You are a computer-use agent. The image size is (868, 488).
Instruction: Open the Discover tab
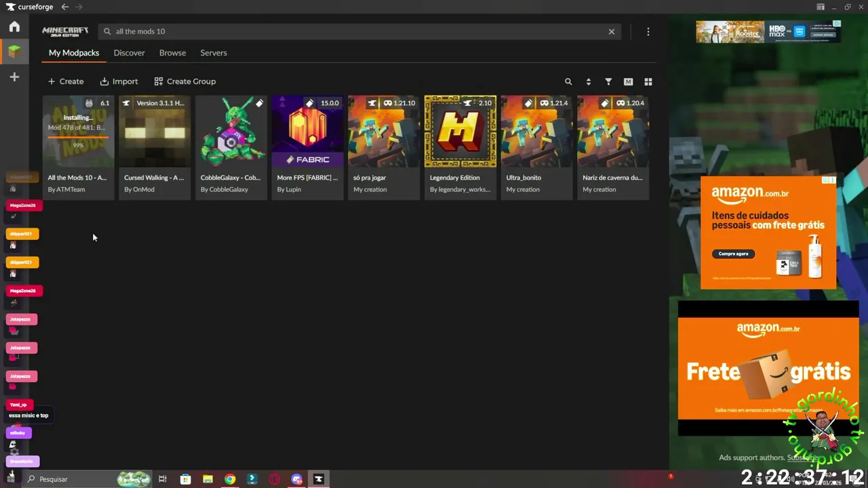click(130, 53)
